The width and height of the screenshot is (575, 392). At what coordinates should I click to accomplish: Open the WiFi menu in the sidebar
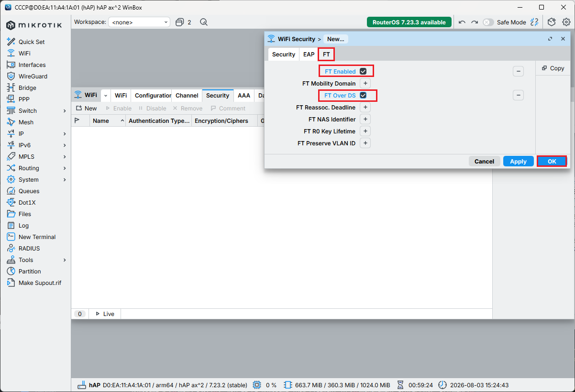coord(24,53)
